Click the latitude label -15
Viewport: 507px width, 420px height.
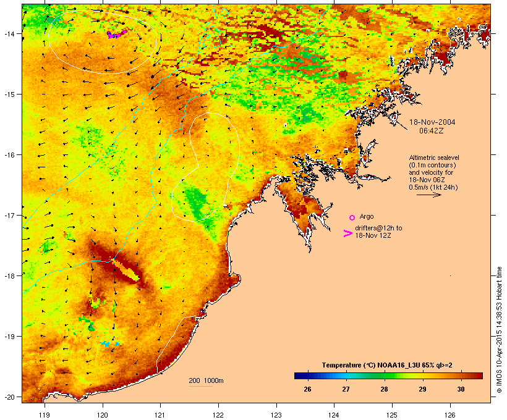pos(9,94)
